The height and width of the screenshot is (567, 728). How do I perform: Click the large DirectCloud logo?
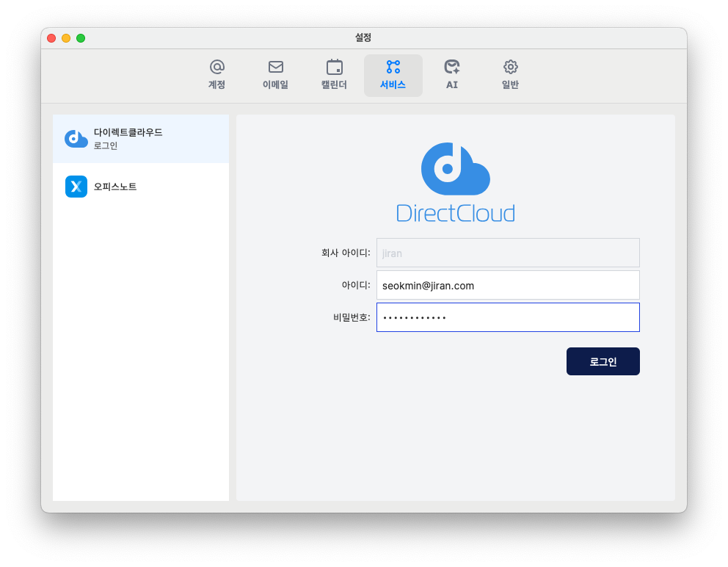pos(456,183)
